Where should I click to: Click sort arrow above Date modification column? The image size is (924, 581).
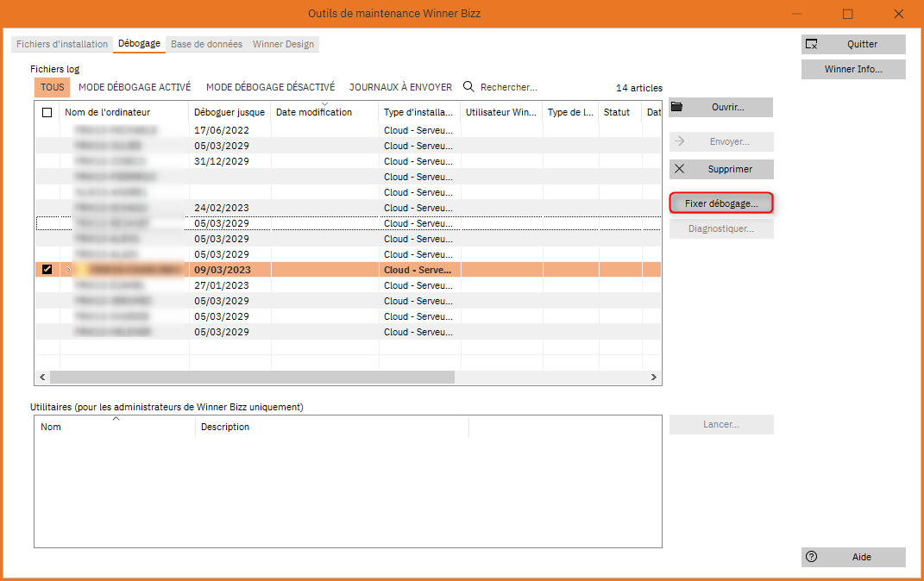tap(324, 104)
